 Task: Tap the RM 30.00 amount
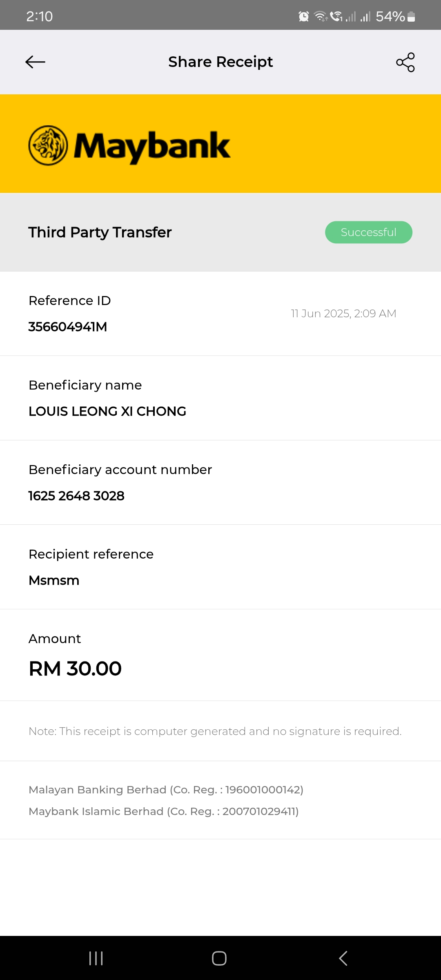click(75, 668)
